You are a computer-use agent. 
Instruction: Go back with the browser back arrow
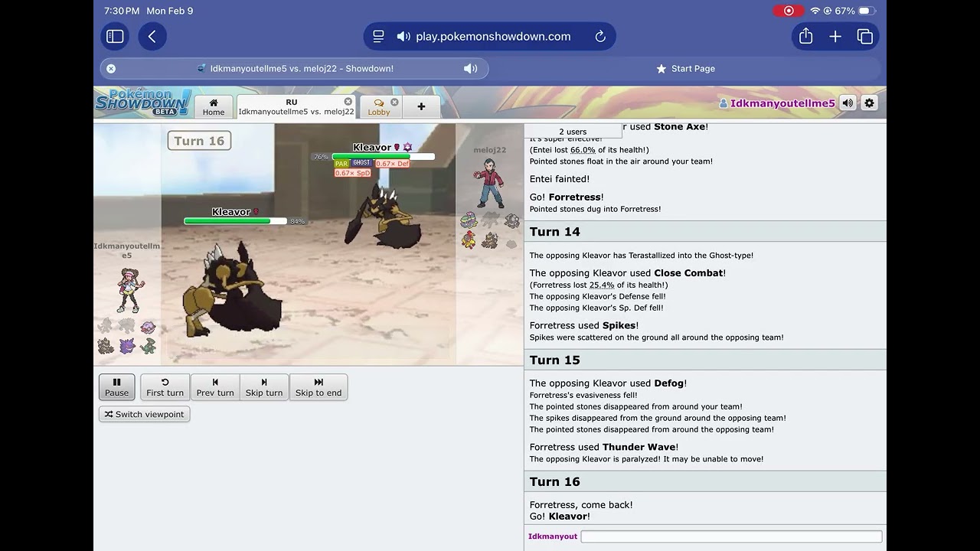click(152, 36)
